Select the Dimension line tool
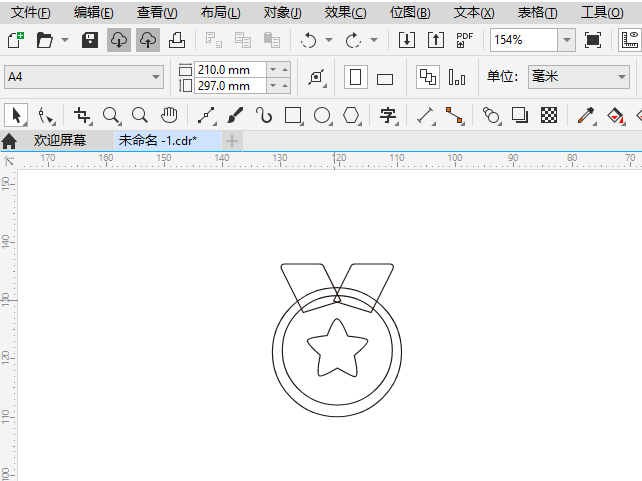 pos(425,115)
